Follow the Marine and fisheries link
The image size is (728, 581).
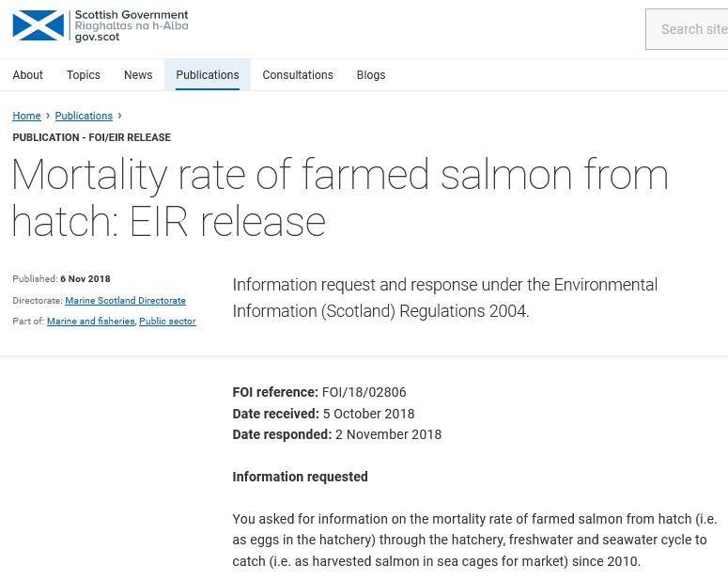pos(91,322)
